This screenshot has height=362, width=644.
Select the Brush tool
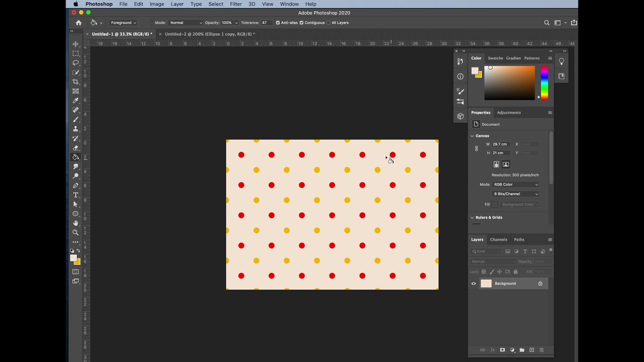[x=75, y=119]
